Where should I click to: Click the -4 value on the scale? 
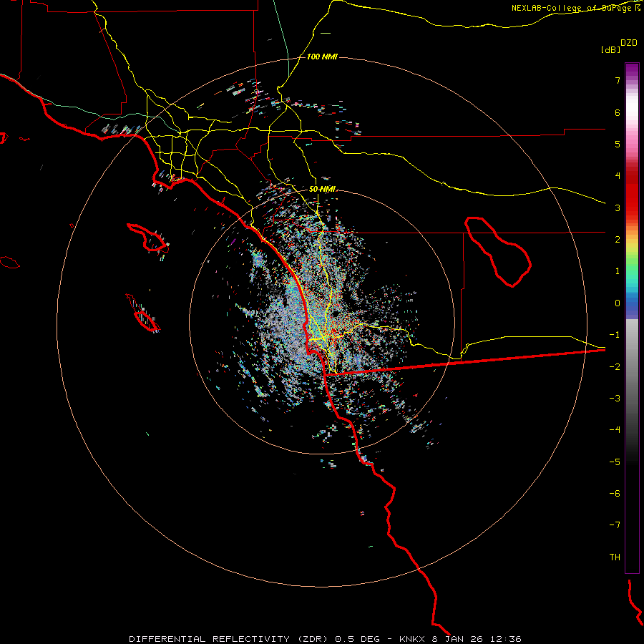pyautogui.click(x=615, y=430)
